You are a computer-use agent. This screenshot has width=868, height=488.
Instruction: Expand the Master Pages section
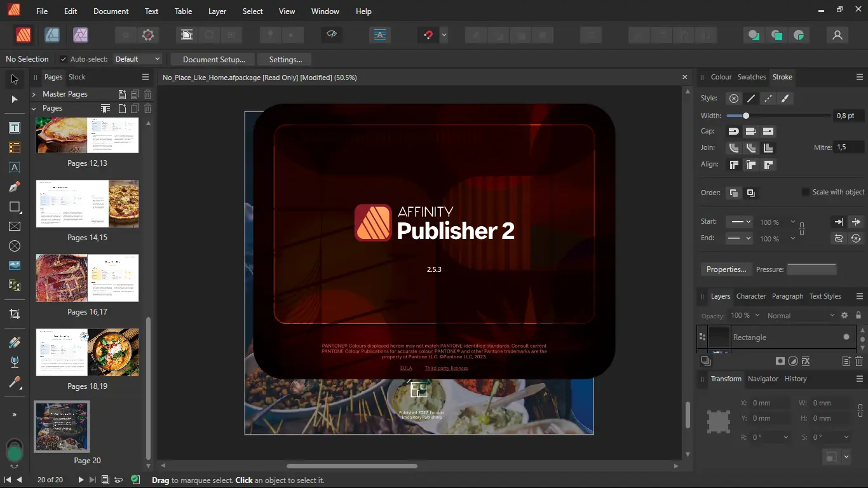[x=34, y=94]
